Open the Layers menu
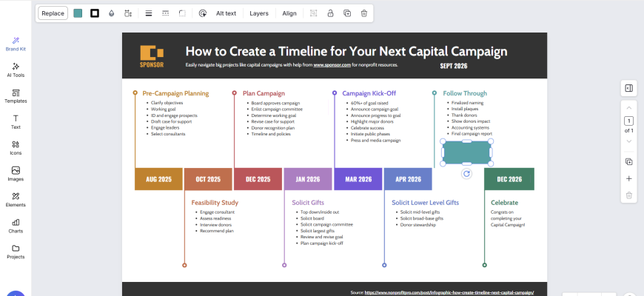The width and height of the screenshot is (644, 296). pyautogui.click(x=259, y=13)
